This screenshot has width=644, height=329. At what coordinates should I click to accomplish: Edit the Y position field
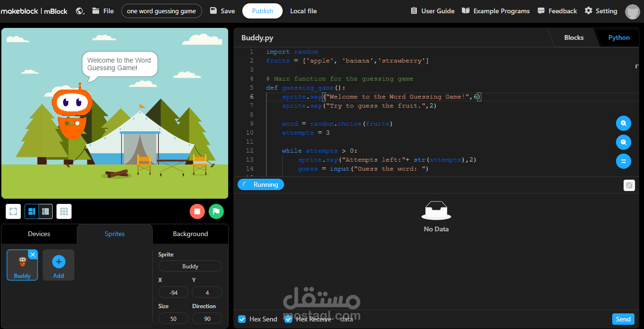[x=207, y=292]
